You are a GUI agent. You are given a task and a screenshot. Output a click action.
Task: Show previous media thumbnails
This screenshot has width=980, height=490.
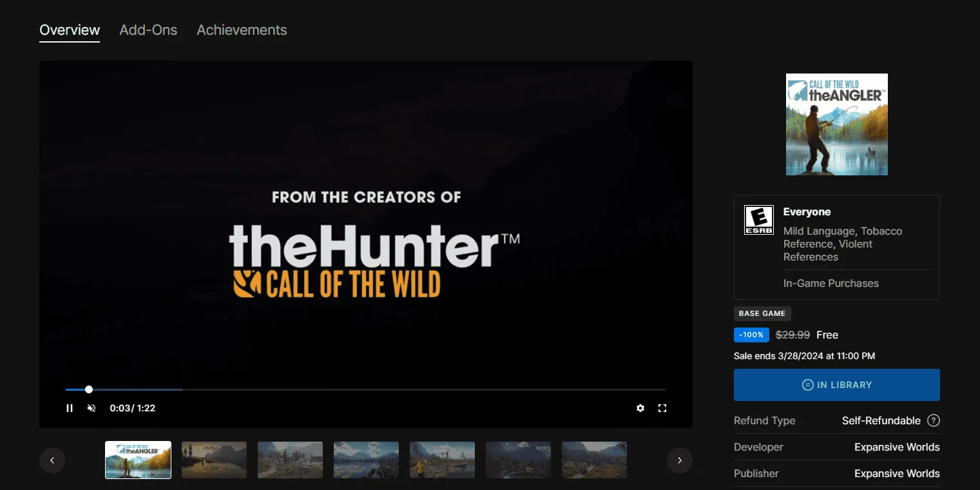[x=52, y=460]
